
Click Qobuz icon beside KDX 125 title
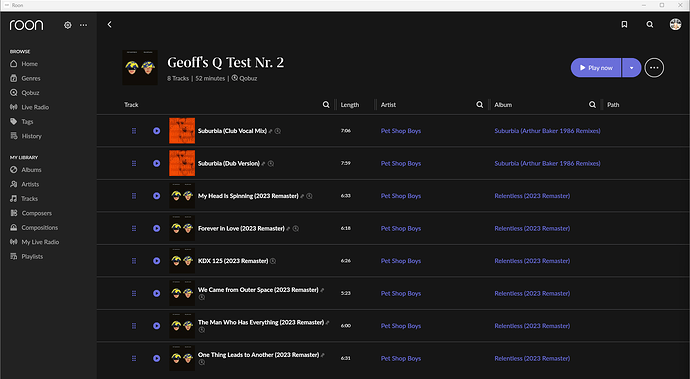tap(273, 261)
